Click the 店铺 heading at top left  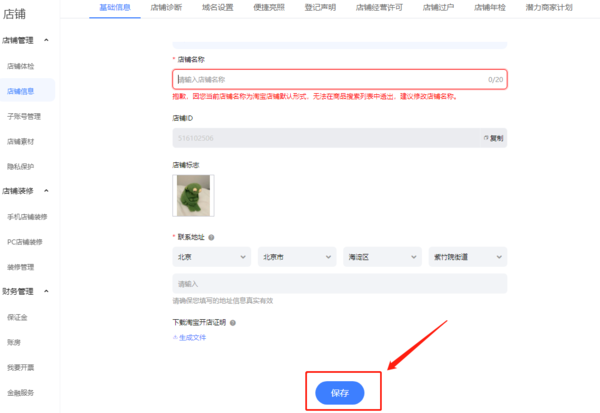(14, 14)
